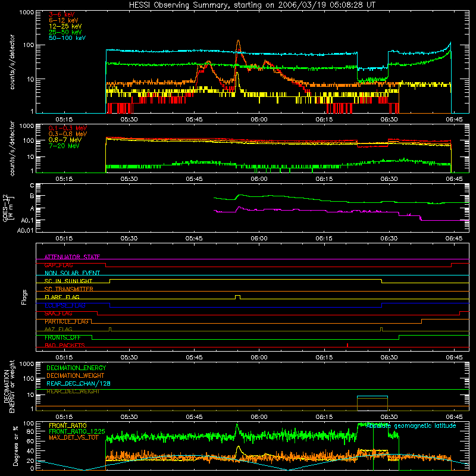Select the 6-12 keV legend label
The image size is (476, 476).
(64, 20)
